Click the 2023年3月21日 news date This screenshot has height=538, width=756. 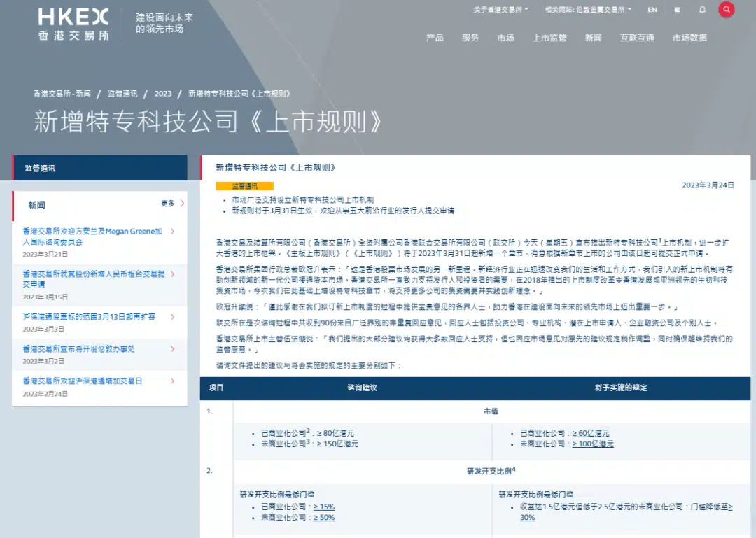[45, 254]
